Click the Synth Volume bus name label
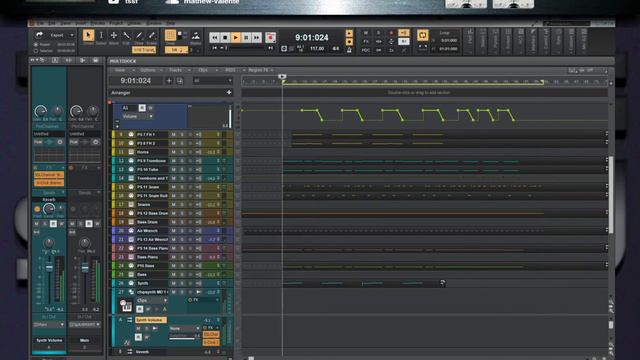Screen dimensions: 640x360 [x=150, y=320]
